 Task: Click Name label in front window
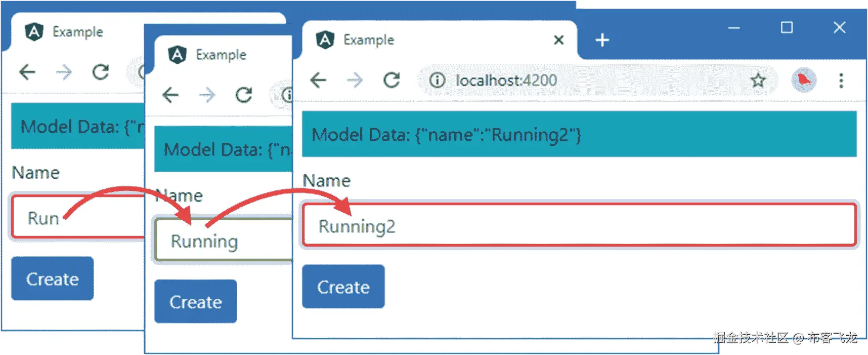(327, 181)
